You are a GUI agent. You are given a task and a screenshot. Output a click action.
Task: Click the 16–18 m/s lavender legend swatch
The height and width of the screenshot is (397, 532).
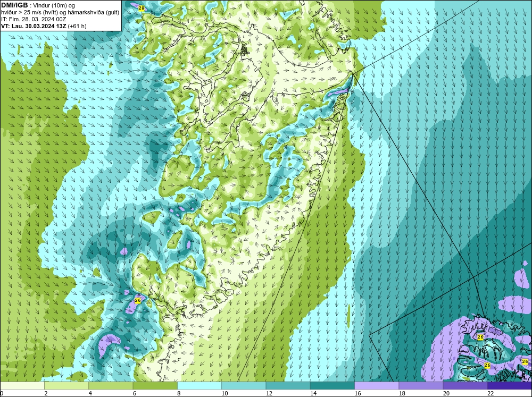tap(377, 385)
